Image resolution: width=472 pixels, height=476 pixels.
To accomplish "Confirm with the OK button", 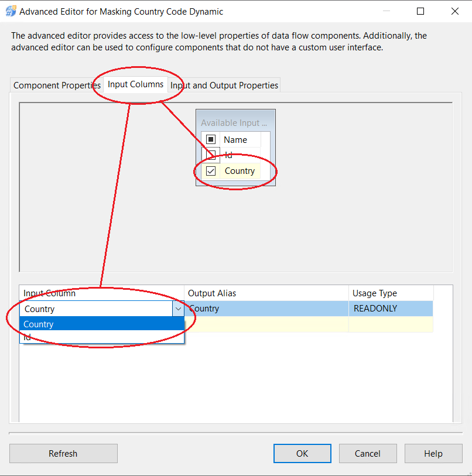I will [302, 453].
